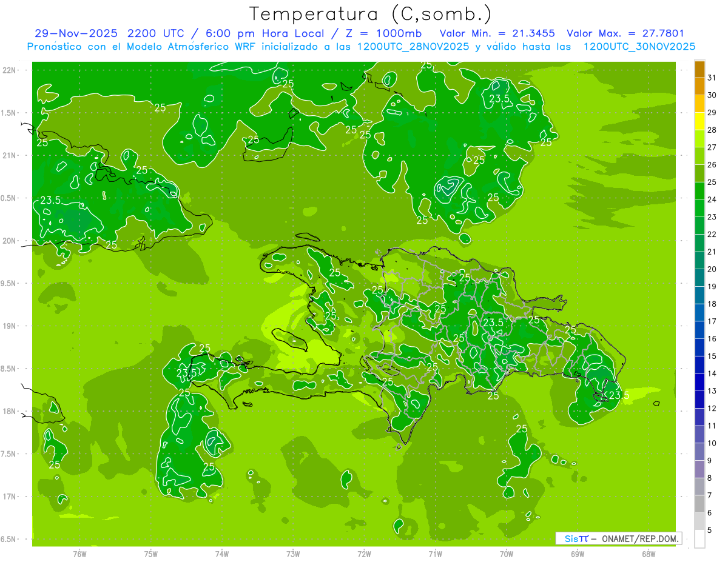Click the "17N" latitude axis label
The image size is (728, 562).
pyautogui.click(x=9, y=497)
